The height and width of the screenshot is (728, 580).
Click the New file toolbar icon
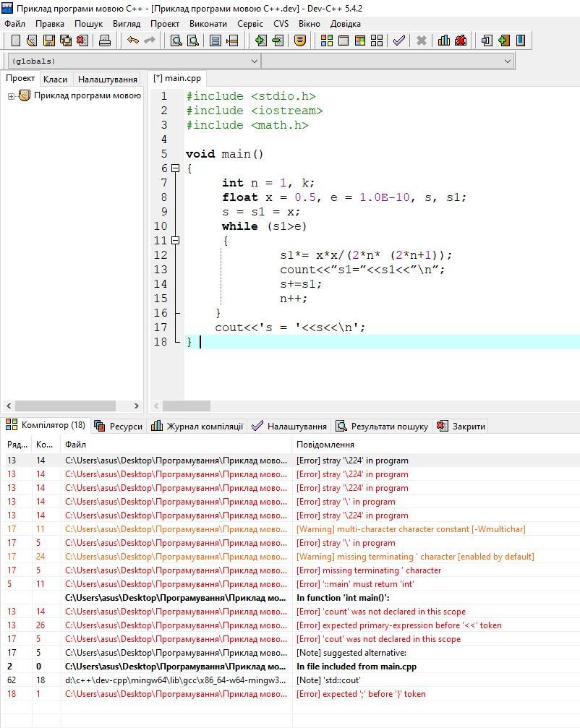tap(15, 41)
